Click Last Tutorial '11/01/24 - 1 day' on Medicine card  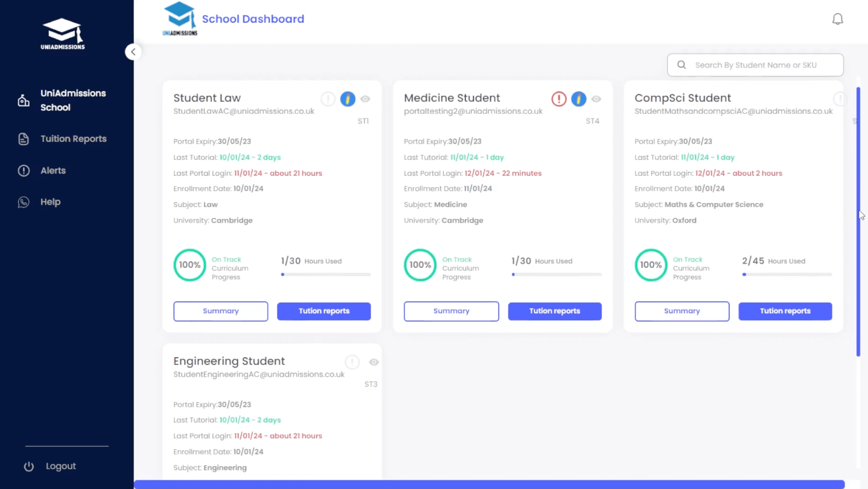[477, 157]
